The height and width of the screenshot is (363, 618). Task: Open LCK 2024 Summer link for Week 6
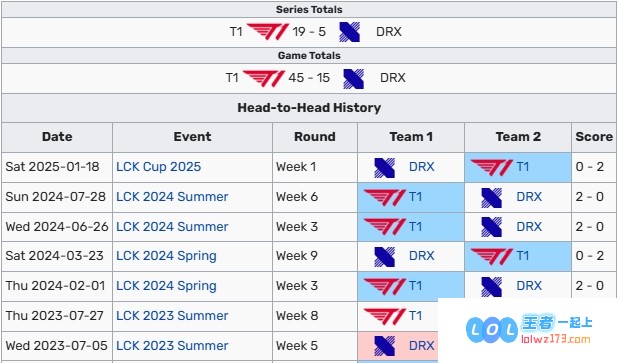tap(172, 197)
